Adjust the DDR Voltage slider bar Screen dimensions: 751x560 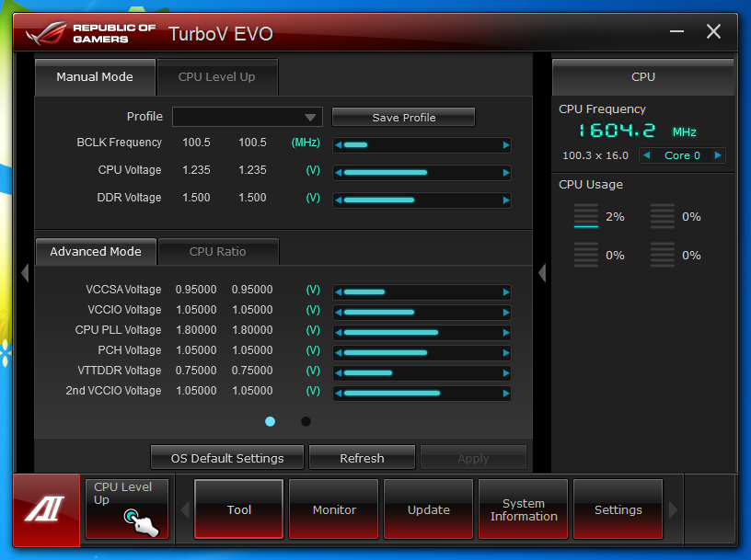(x=422, y=200)
